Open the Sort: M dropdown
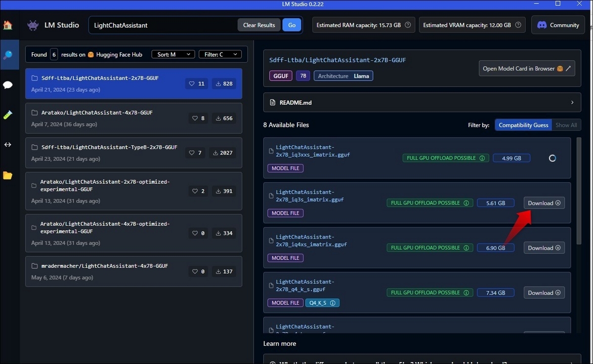This screenshot has width=593, height=364. tap(173, 54)
